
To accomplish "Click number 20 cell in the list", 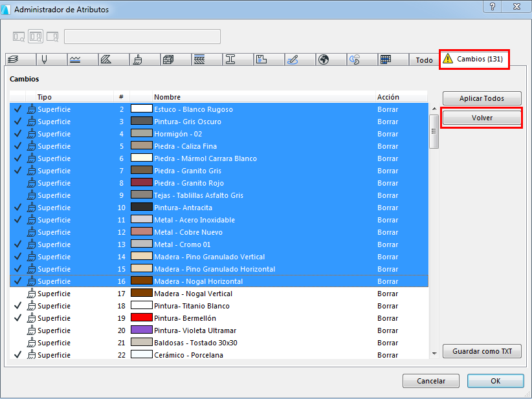I will 122,330.
